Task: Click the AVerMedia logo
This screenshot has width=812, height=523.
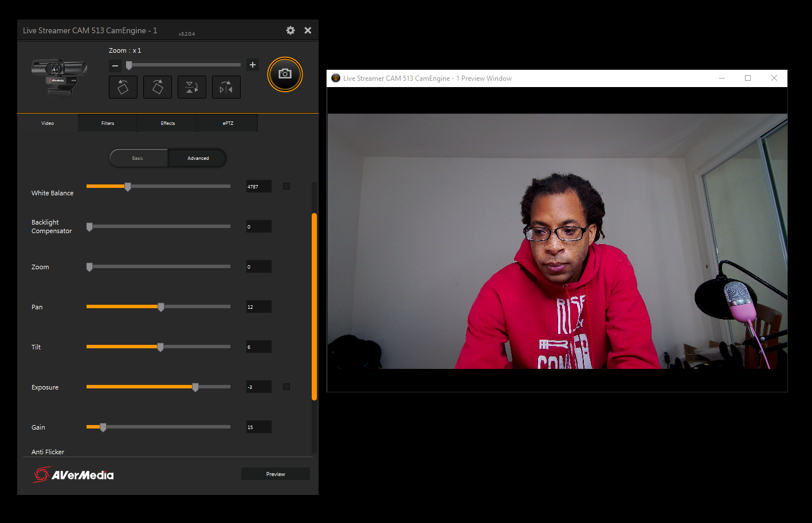Action: [x=73, y=474]
